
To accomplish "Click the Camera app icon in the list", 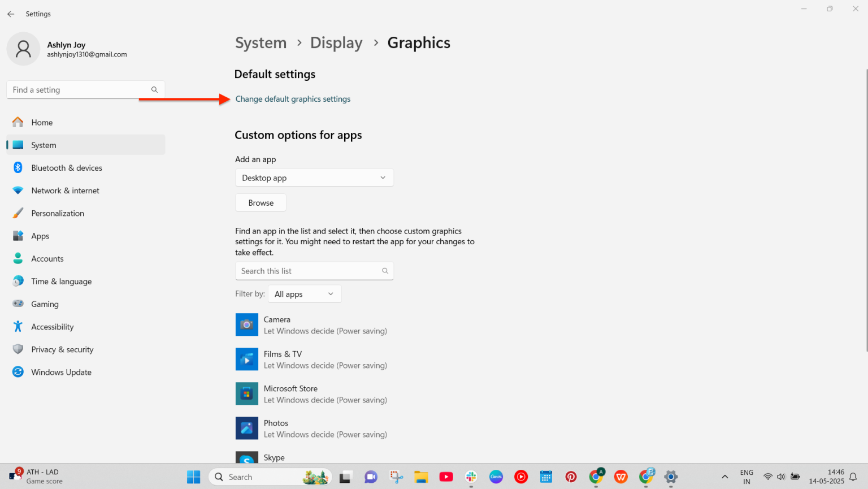I will (247, 324).
